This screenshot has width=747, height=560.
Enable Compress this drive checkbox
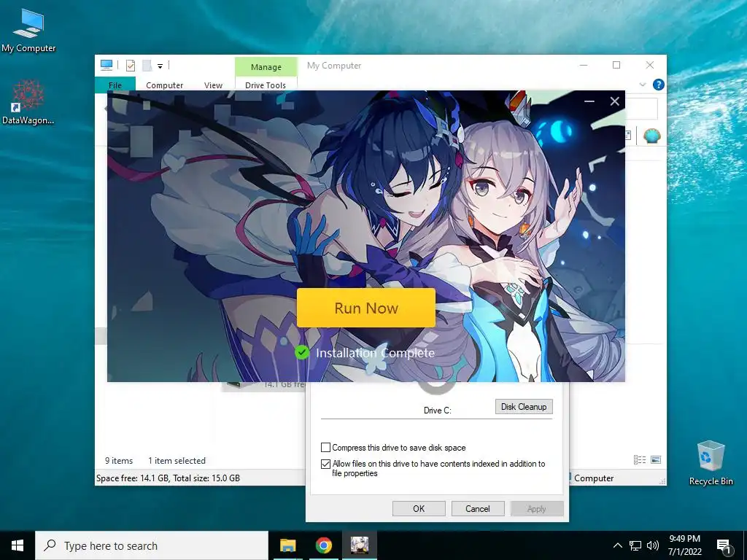[325, 448]
